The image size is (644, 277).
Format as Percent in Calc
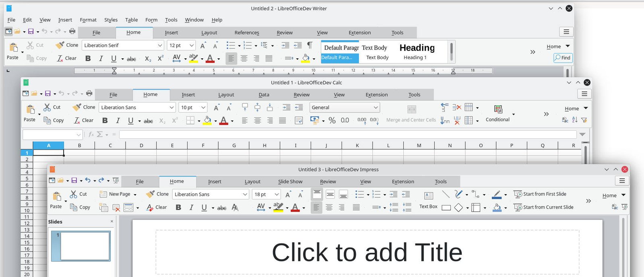point(332,120)
